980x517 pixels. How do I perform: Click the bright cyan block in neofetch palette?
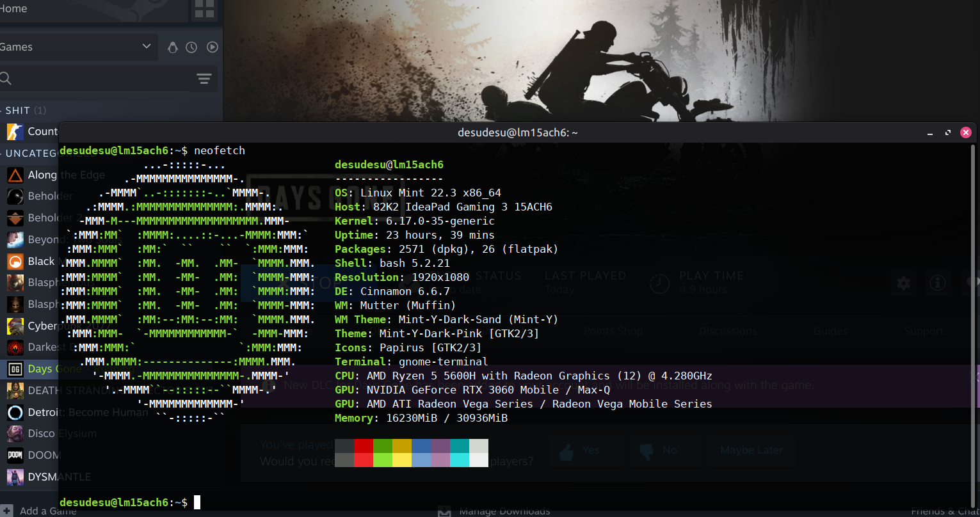point(460,460)
